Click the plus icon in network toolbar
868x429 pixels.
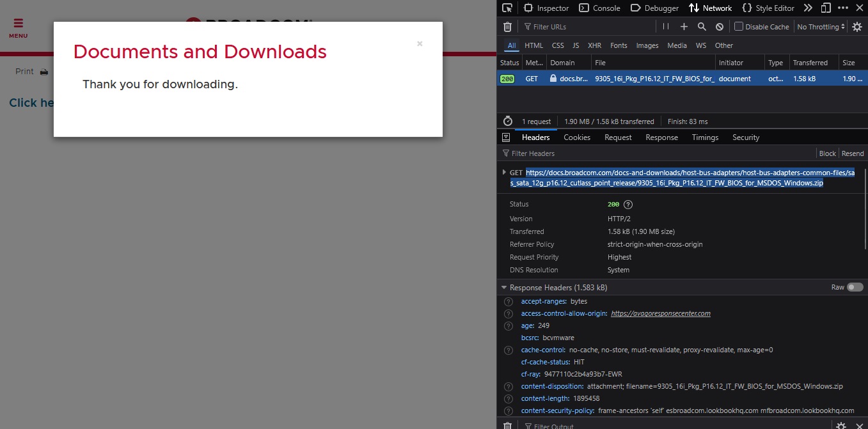click(x=684, y=27)
